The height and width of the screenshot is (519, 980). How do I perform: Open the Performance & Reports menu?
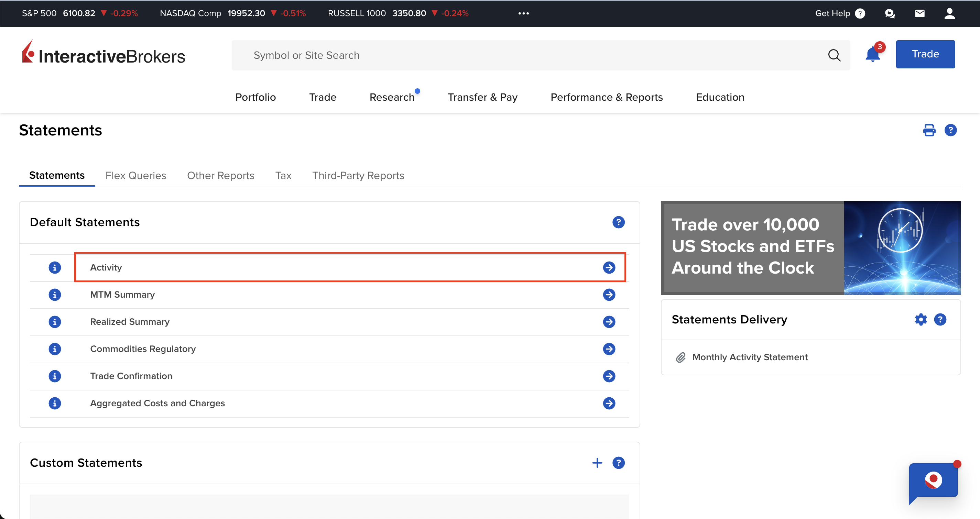[607, 97]
